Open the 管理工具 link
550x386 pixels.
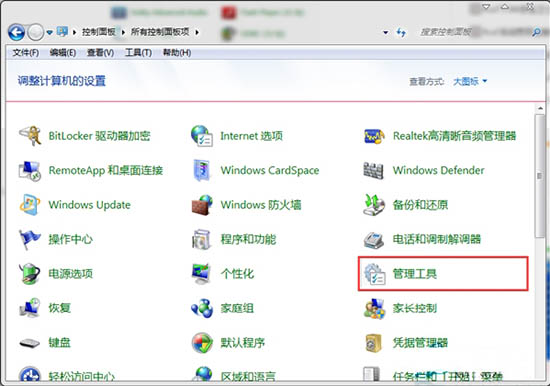click(x=415, y=274)
